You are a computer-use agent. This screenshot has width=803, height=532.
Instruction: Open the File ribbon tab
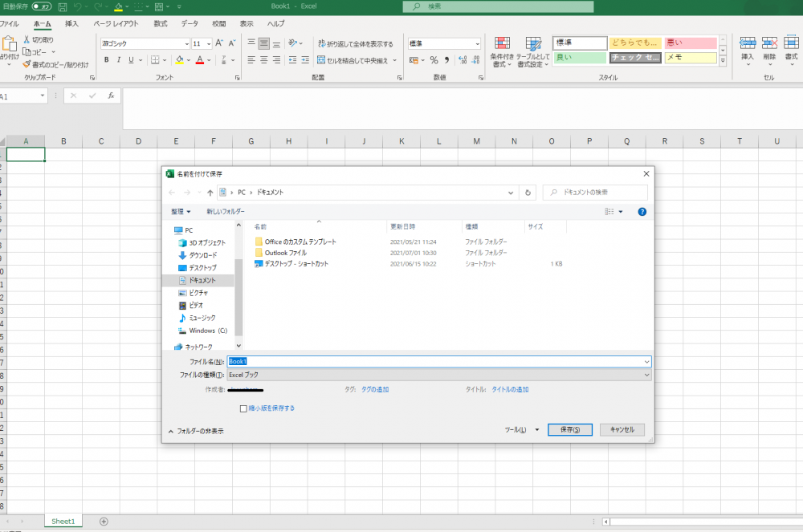(x=9, y=23)
